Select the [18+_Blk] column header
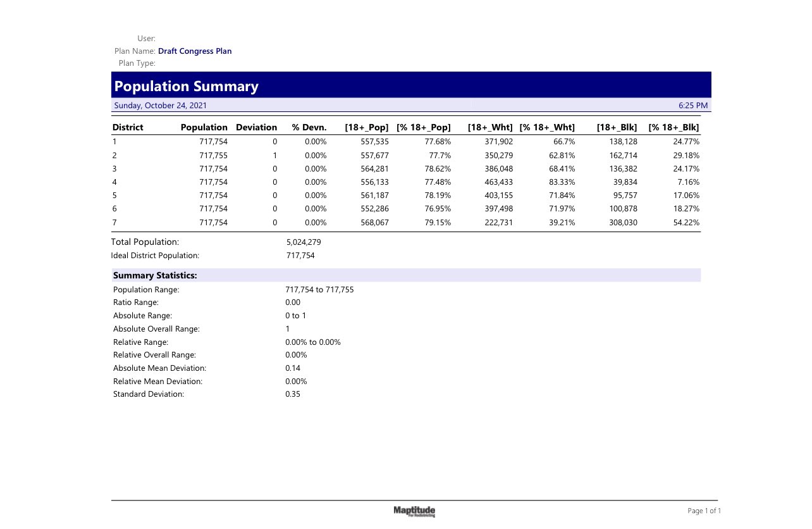This screenshot has height=529, width=812. point(617,127)
